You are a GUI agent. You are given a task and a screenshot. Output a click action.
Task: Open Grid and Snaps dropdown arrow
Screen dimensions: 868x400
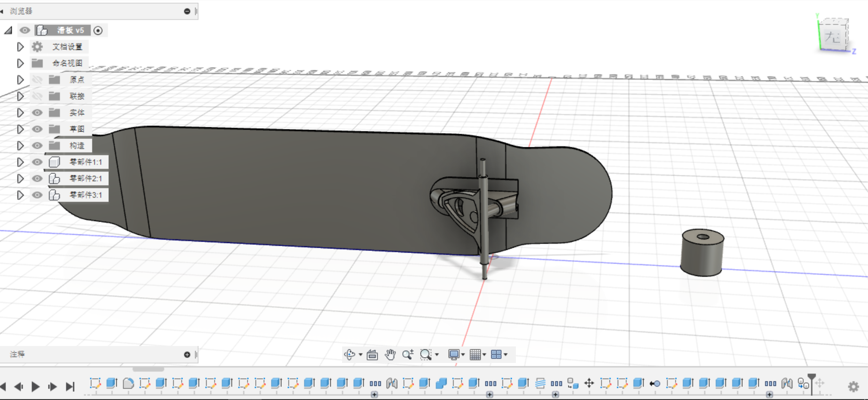[x=484, y=355]
